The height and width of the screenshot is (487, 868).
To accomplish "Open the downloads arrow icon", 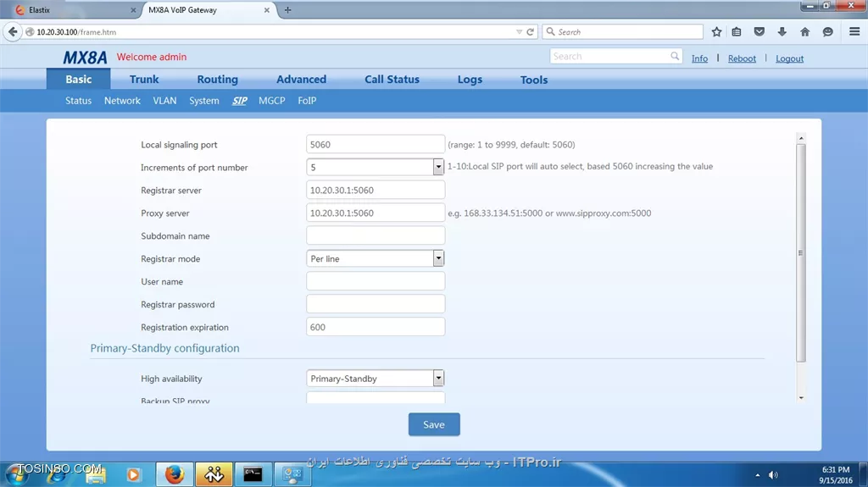I will [782, 31].
